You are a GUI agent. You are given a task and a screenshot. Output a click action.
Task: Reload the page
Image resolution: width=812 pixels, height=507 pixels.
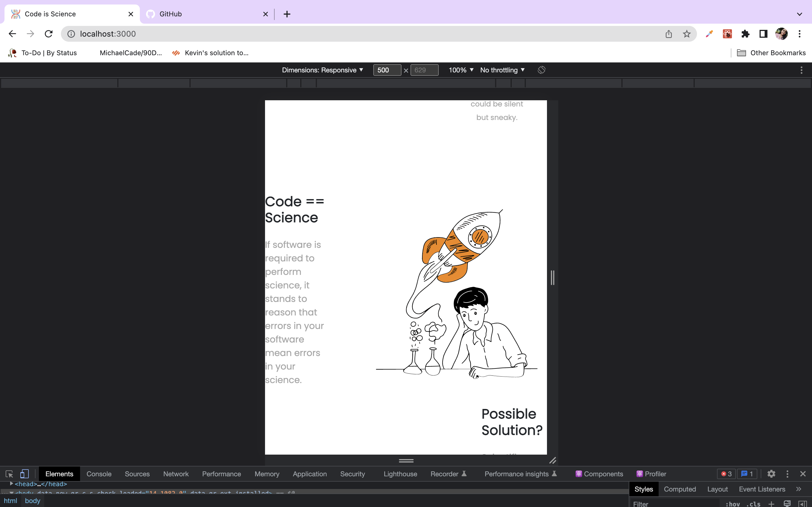tap(49, 34)
